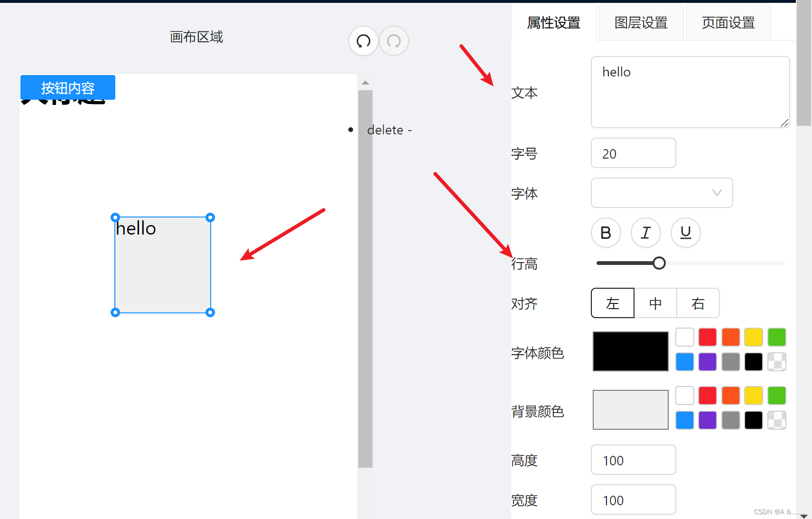Choose green swatch for 字体颜色
This screenshot has height=519, width=812.
[777, 337]
